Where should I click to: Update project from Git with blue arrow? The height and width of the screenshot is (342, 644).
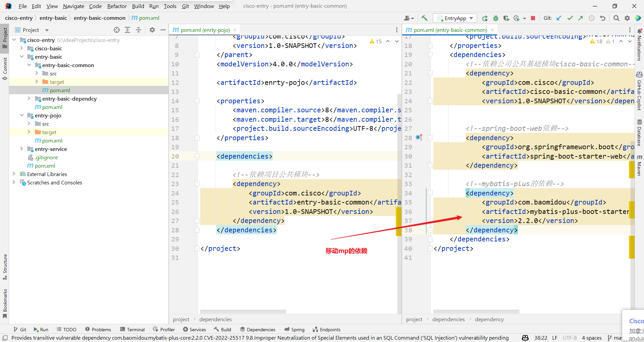[x=559, y=18]
